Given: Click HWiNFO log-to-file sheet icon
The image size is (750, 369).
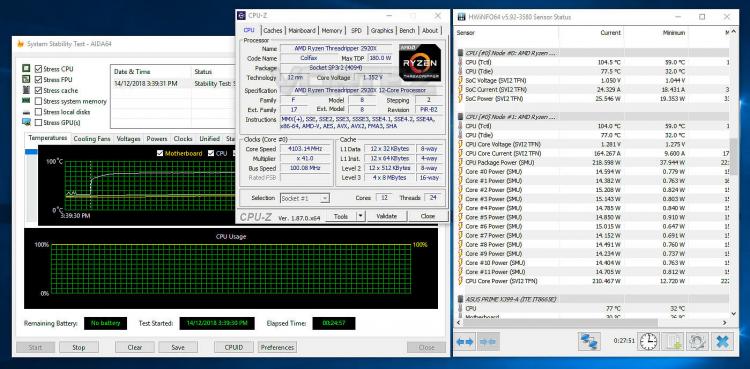Looking at the screenshot, I should pyautogui.click(x=673, y=341).
